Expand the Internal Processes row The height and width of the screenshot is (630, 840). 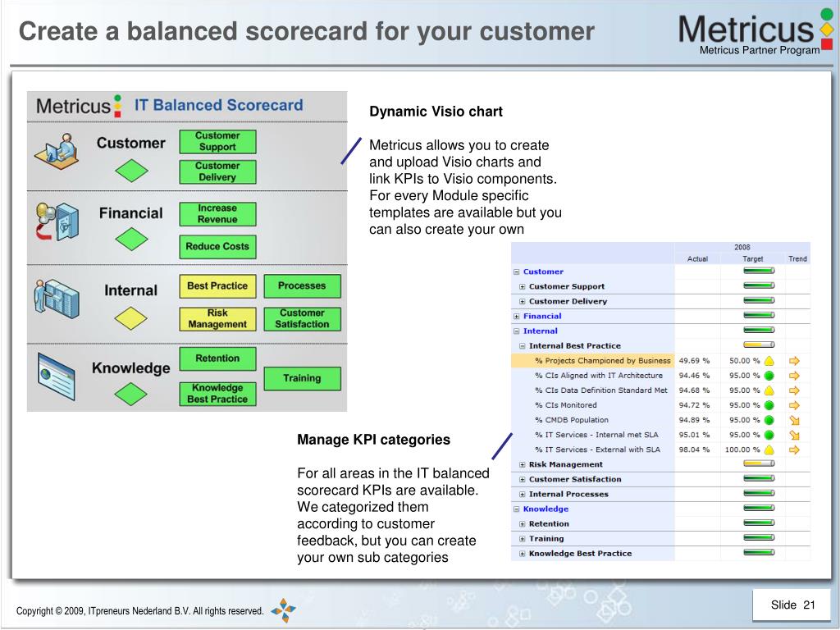523,495
